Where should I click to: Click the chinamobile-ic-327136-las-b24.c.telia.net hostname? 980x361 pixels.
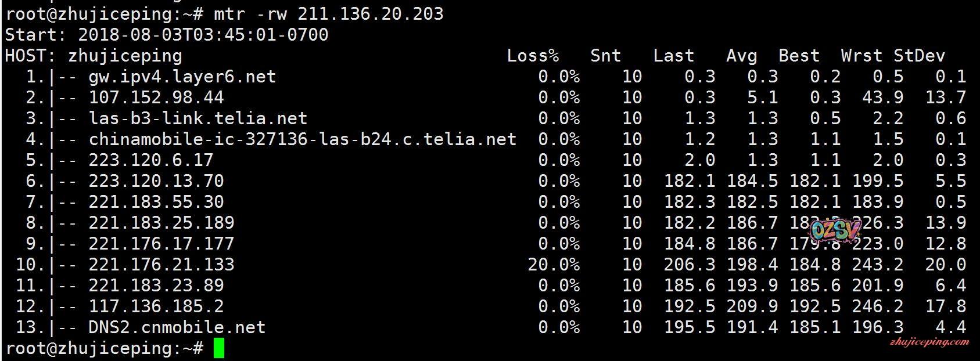click(302, 139)
